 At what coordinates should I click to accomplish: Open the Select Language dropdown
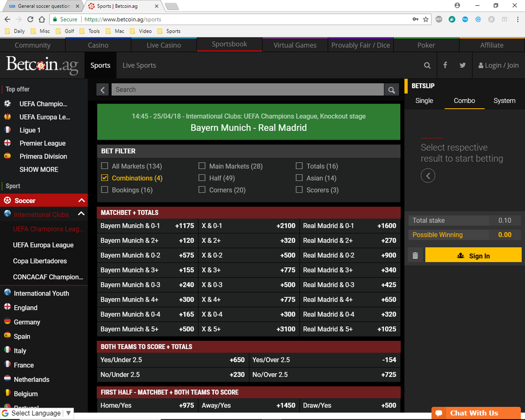point(37,413)
